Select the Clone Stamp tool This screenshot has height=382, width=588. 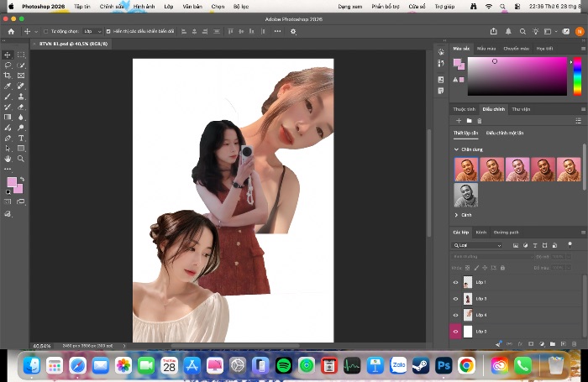(21, 97)
